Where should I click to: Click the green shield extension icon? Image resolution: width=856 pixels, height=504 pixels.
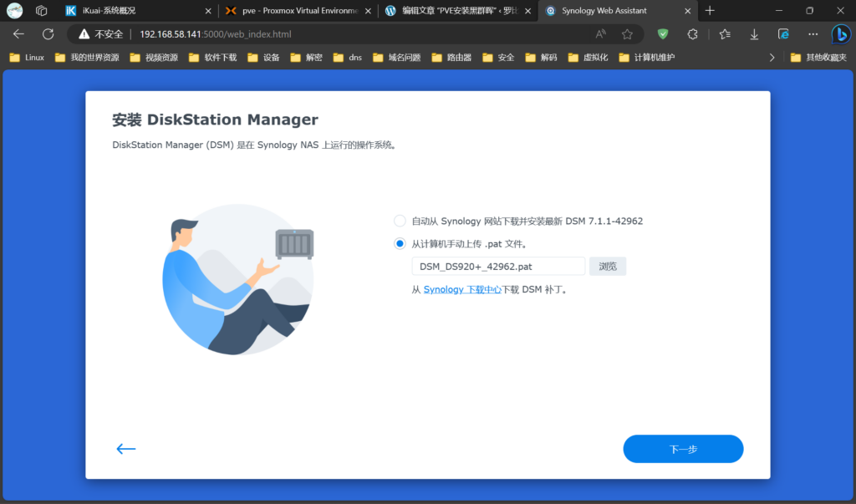pos(663,34)
